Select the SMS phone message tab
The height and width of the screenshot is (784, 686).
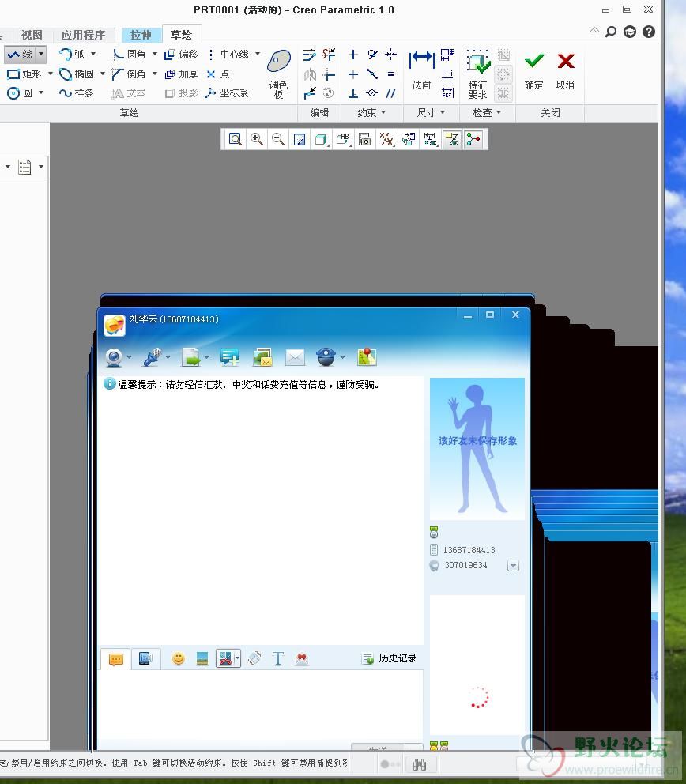point(145,658)
